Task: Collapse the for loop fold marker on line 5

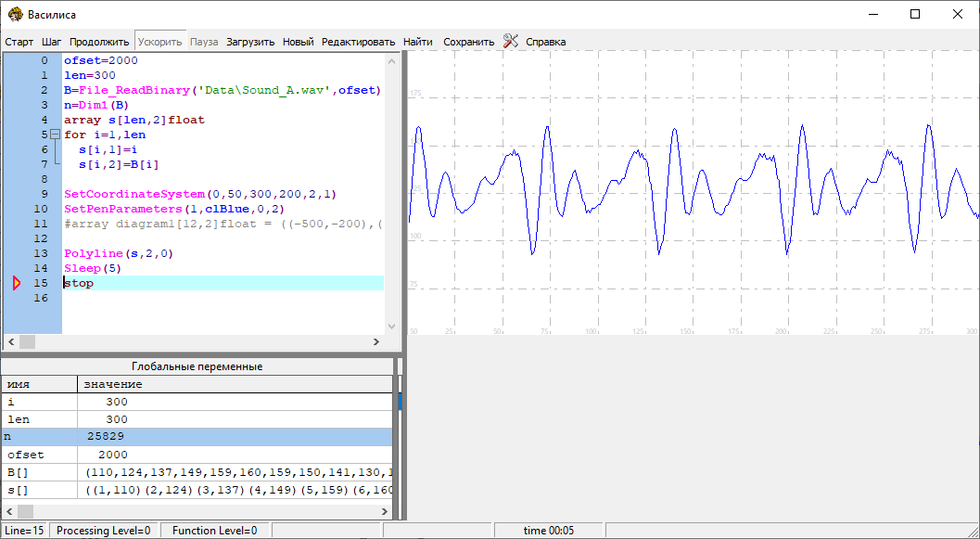Action: (55, 135)
